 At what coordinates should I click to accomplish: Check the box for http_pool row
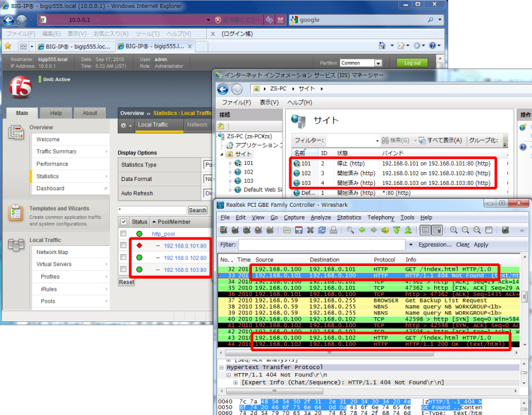[123, 234]
